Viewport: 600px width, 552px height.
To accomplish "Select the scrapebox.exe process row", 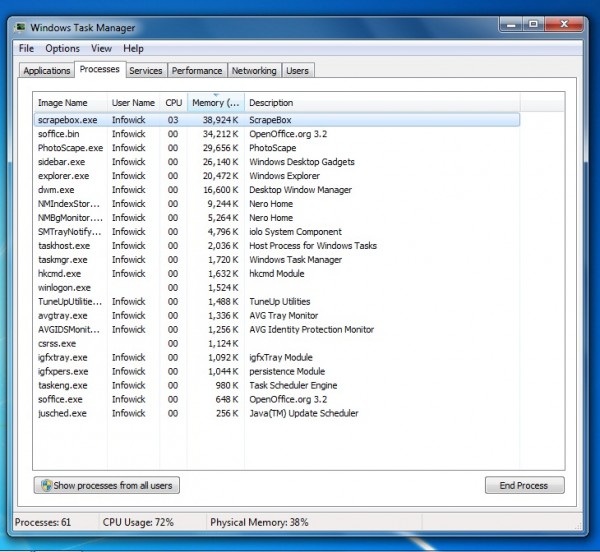I will [277, 120].
